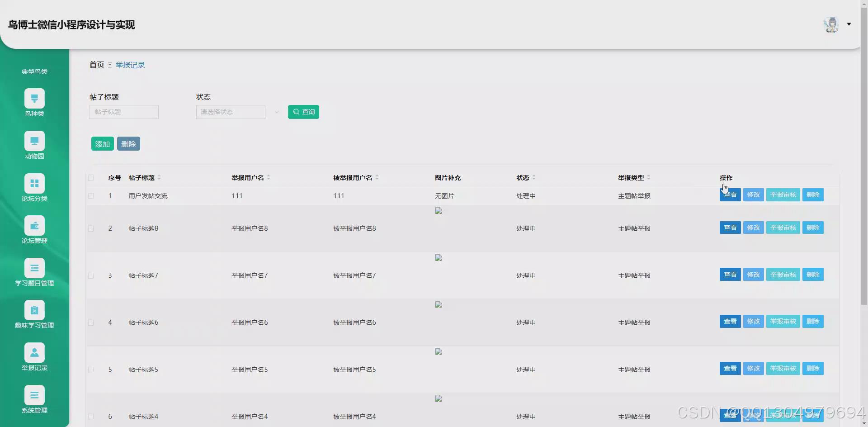Open the 论坛分类 sidebar icon
The image size is (868, 427).
coord(34,184)
